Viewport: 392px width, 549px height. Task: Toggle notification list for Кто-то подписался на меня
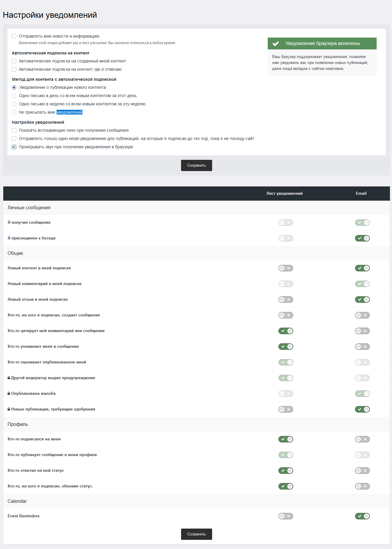(285, 439)
